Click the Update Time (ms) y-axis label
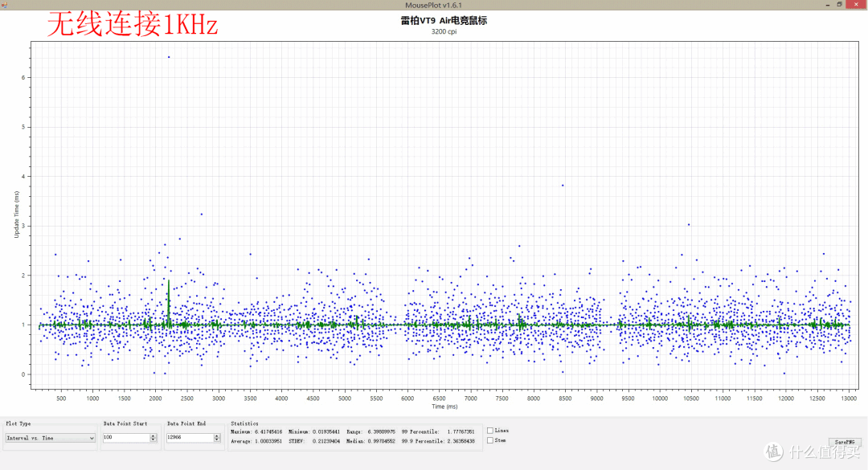Image resolution: width=868 pixels, height=470 pixels. [16, 215]
